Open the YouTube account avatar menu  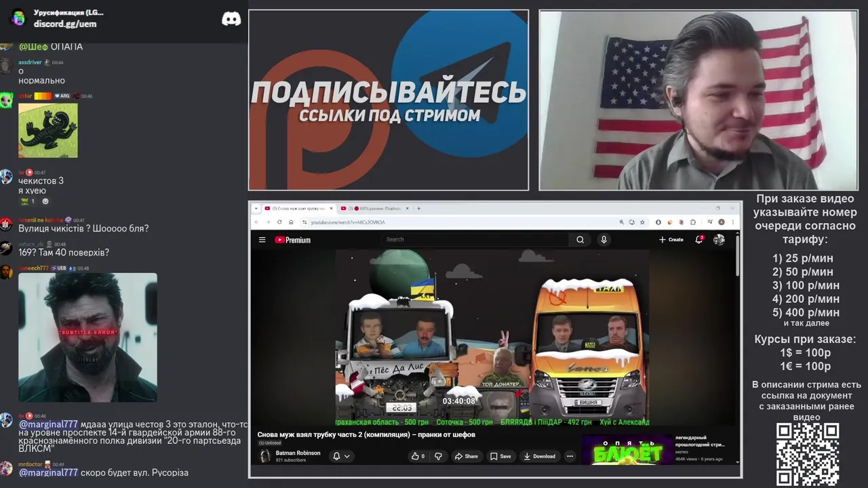tap(719, 239)
